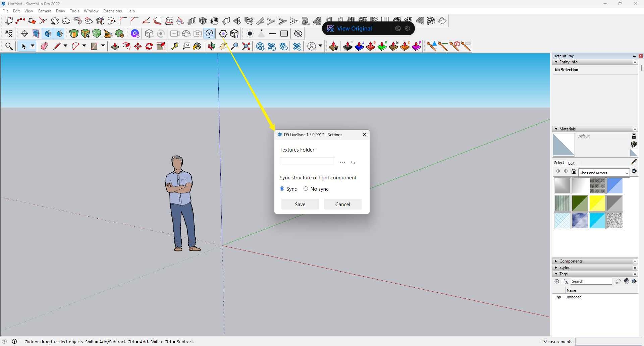Open the D5 LiveSync start icon
Image resolution: width=644 pixels, height=346 pixels.
(x=135, y=34)
